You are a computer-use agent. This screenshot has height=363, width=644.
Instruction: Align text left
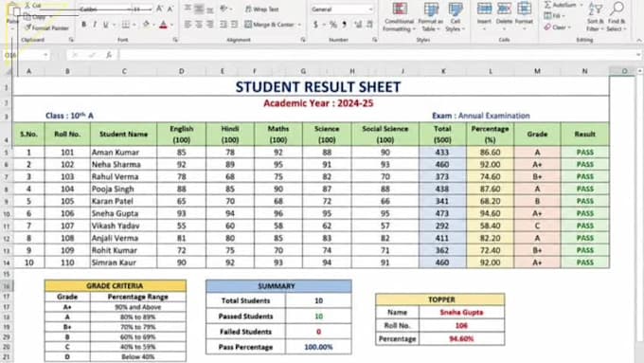click(x=188, y=25)
